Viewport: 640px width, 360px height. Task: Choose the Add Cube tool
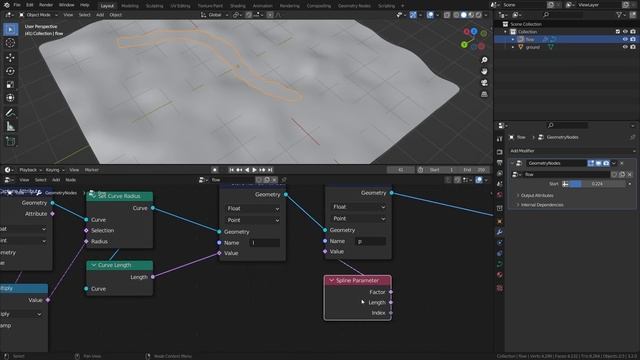tap(10, 141)
